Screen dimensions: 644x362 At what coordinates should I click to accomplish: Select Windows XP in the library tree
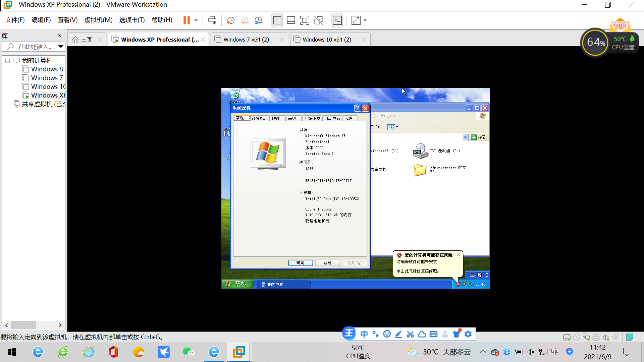[43, 96]
